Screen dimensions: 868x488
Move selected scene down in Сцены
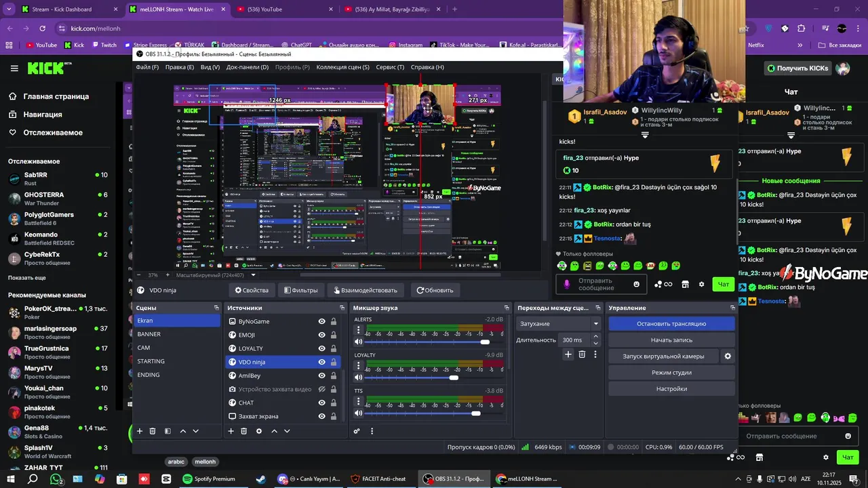pyautogui.click(x=196, y=431)
